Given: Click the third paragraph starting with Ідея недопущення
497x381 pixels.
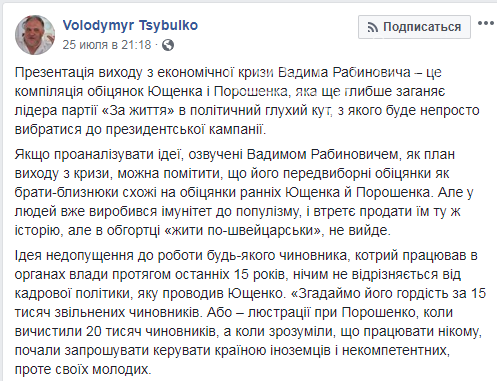Looking at the screenshot, I should pyautogui.click(x=250, y=312).
